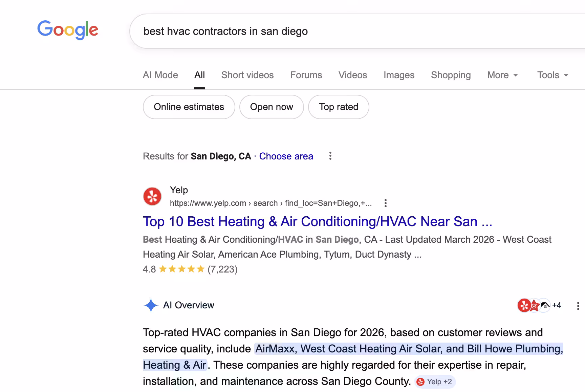Click into the search query field
The width and height of the screenshot is (585, 392).
point(357,31)
